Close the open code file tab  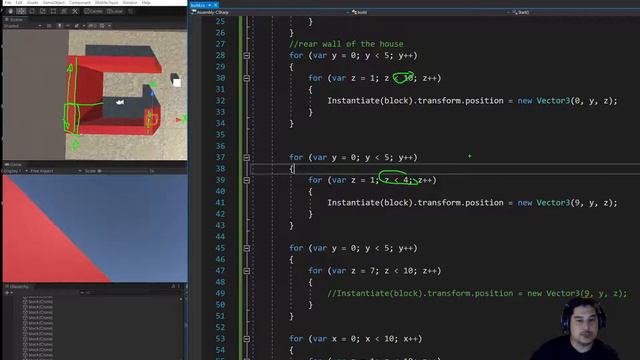pos(216,5)
